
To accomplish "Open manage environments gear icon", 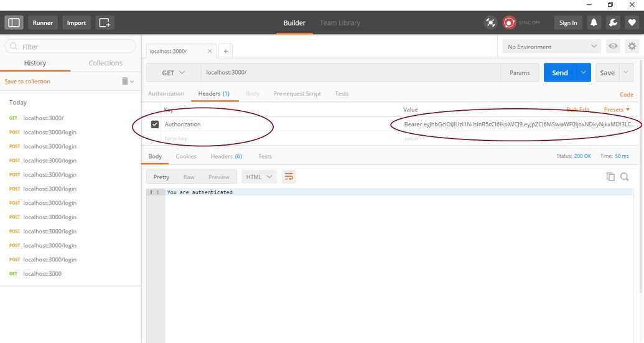I will tap(632, 46).
